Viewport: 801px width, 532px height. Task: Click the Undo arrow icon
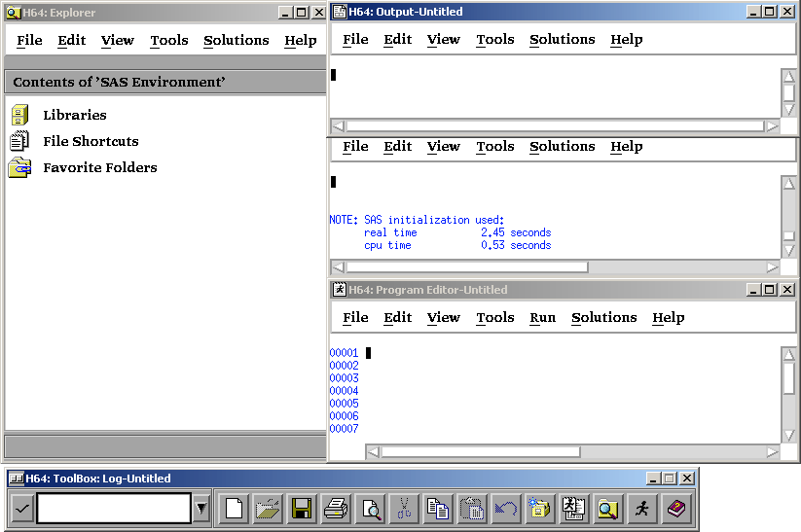coord(506,509)
